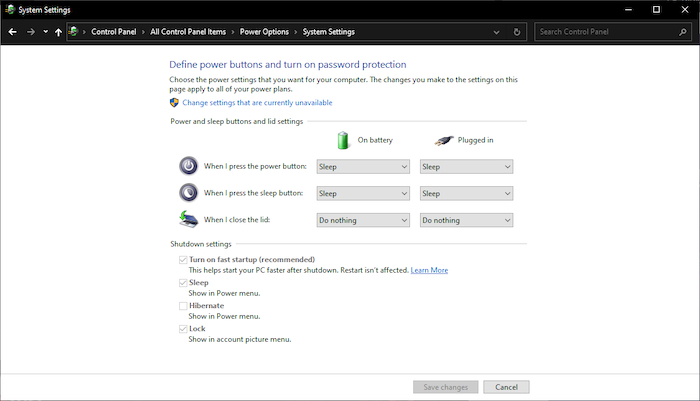Viewport: 700px width, 401px height.
Task: Click the power plug icon
Action: click(x=444, y=141)
